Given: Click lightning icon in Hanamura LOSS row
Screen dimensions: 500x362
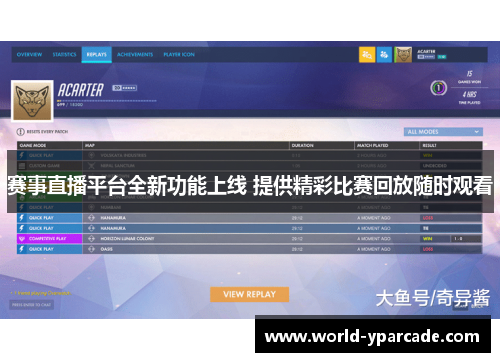Looking at the screenshot, I should 22,218.
